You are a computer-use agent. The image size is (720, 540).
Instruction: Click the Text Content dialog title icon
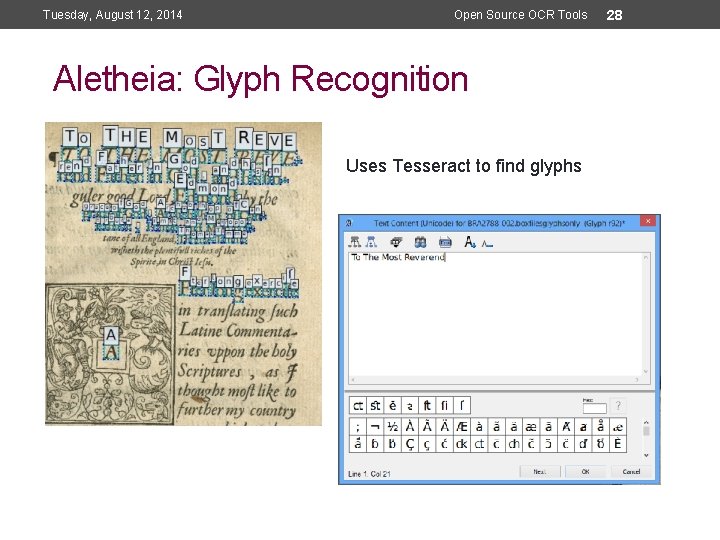pyautogui.click(x=349, y=223)
